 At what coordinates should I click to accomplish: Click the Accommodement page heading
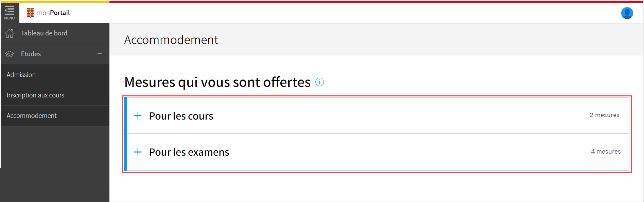point(171,40)
